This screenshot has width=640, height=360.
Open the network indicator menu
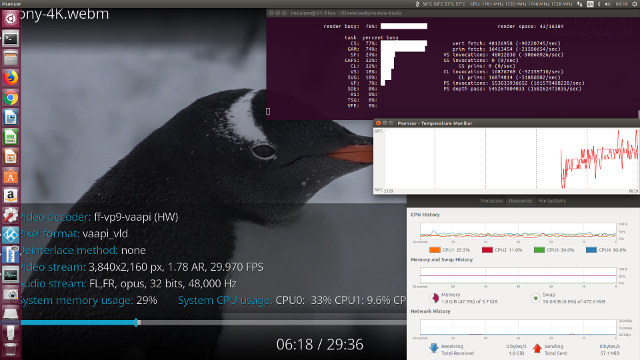[580, 4]
